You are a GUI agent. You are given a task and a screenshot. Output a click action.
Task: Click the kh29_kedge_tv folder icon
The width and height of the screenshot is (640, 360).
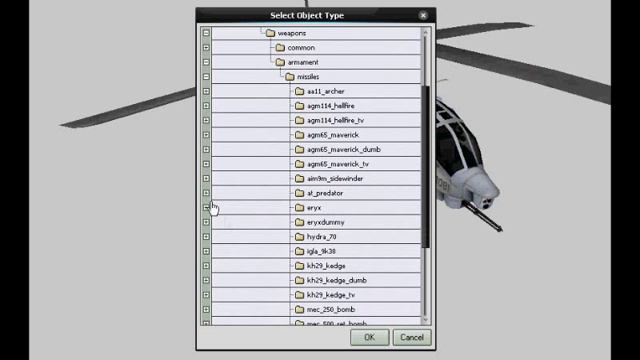point(300,295)
